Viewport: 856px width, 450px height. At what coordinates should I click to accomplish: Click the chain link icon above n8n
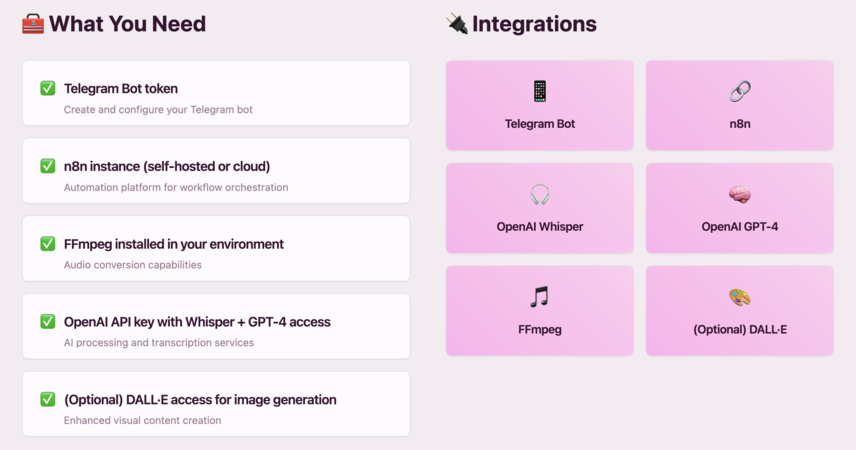pos(740,91)
